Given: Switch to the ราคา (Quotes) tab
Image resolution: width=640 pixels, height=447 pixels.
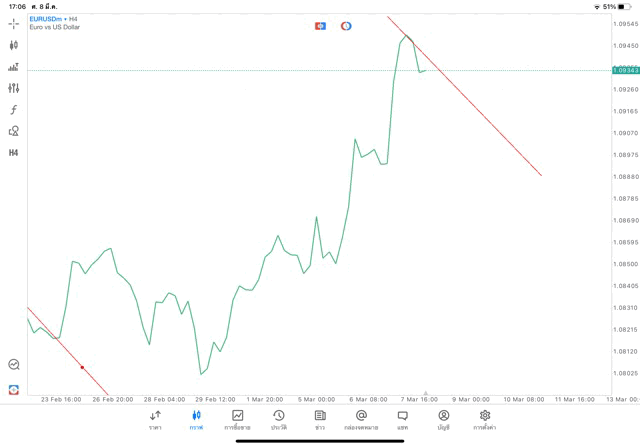Looking at the screenshot, I should pyautogui.click(x=155, y=419).
